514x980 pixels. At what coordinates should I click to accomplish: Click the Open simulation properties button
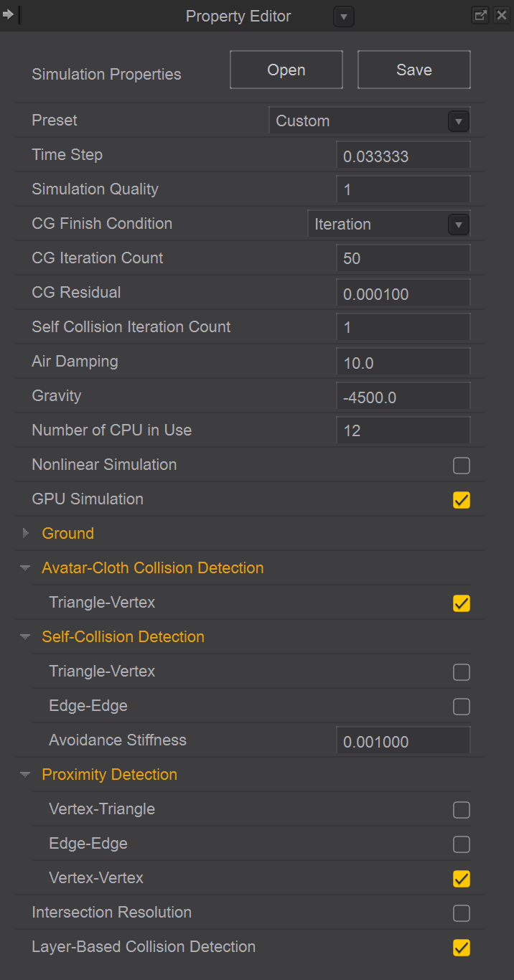(286, 70)
